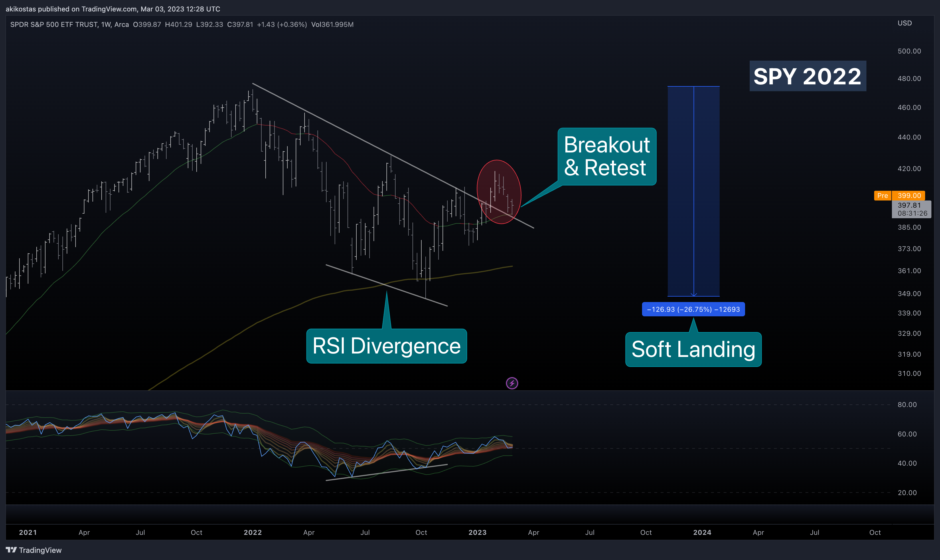
Task: Click the 'Soft Landing' callout label
Action: click(693, 349)
